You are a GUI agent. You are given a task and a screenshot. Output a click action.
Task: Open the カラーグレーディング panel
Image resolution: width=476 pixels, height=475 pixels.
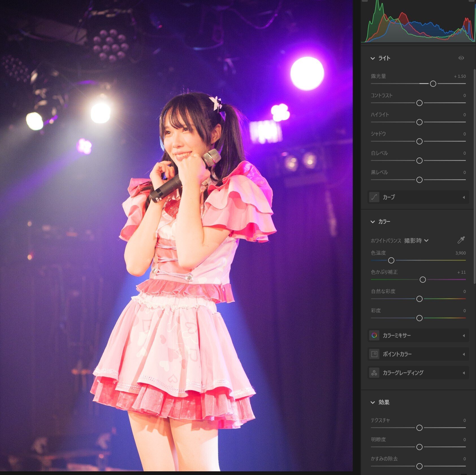pyautogui.click(x=418, y=373)
